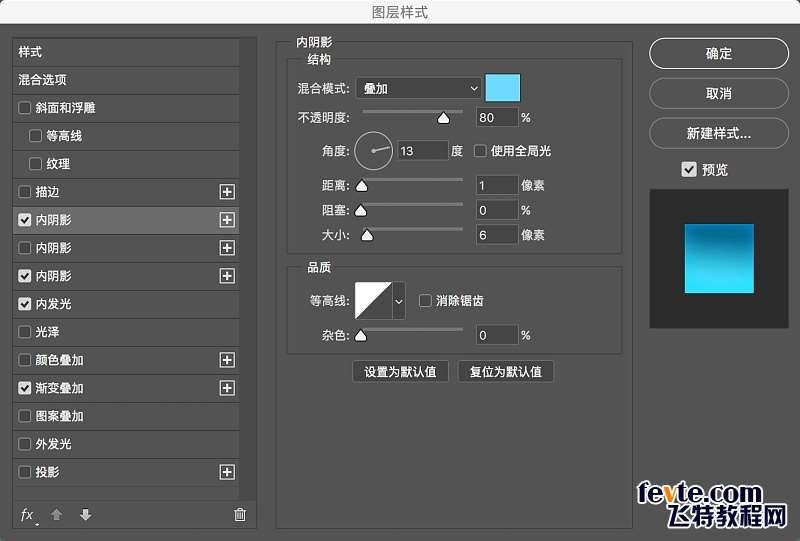The width and height of the screenshot is (800, 541).
Task: Click the 阻塞 percentage input field
Action: (497, 210)
